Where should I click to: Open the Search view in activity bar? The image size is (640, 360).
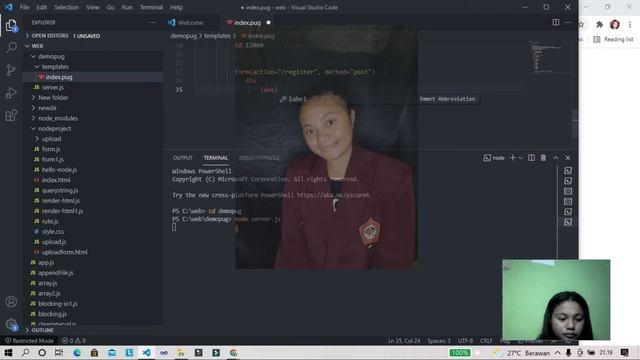click(x=11, y=47)
